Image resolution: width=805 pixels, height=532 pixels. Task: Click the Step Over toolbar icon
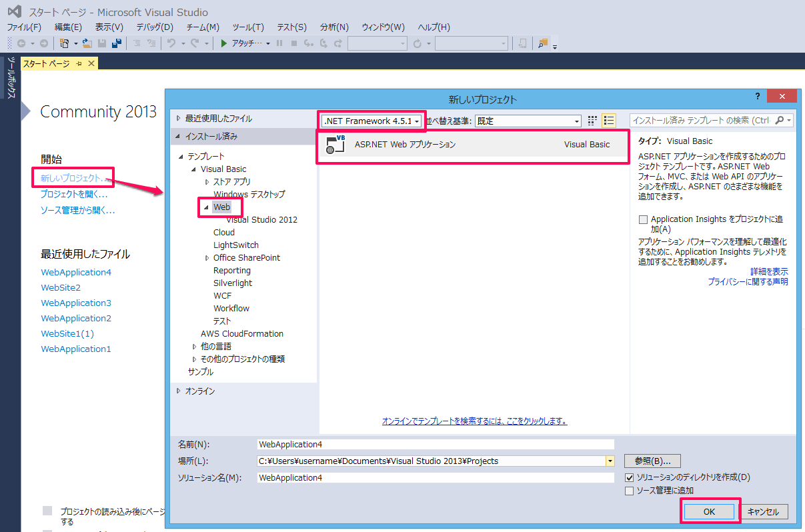(x=323, y=43)
